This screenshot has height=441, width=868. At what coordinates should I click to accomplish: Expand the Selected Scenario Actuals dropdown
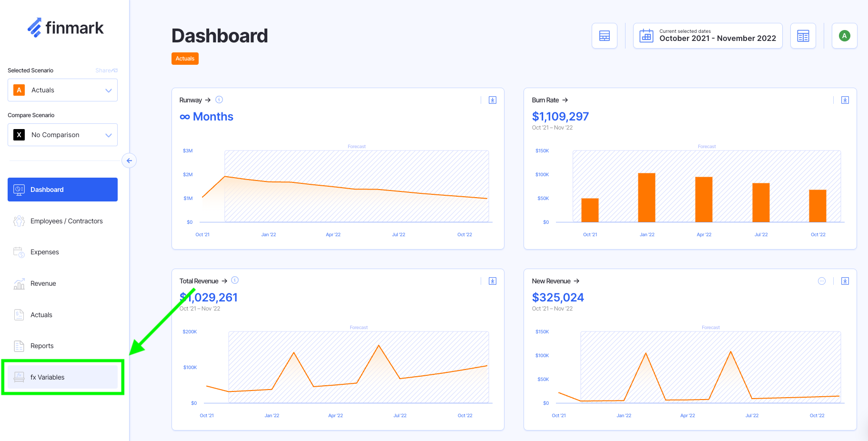click(62, 90)
